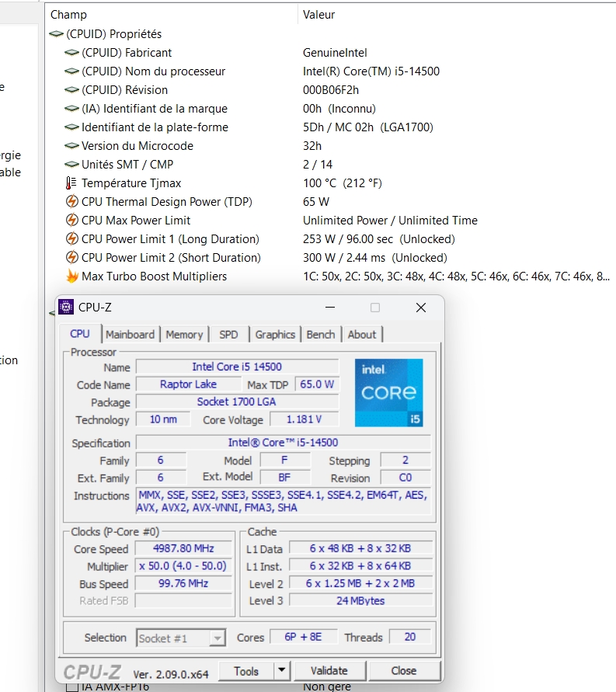Click the Level 3 value 24 MBytes
Viewport: 616px width, 692px height.
[360, 600]
